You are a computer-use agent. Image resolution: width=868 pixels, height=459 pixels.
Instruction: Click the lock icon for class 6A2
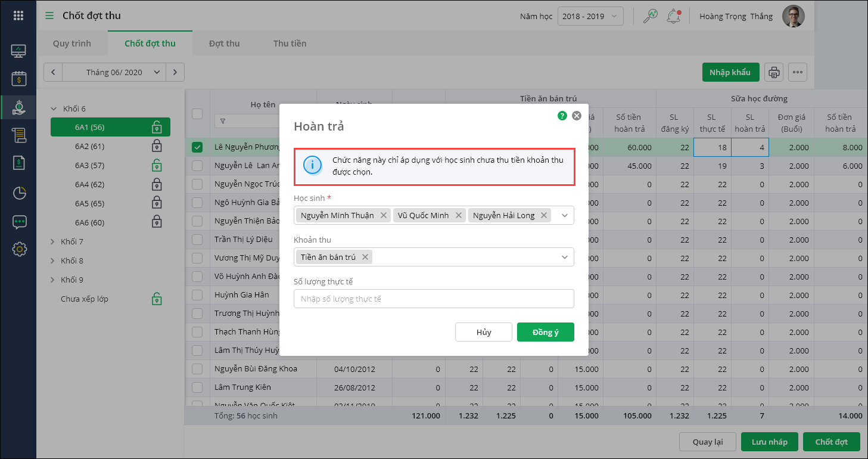point(157,146)
